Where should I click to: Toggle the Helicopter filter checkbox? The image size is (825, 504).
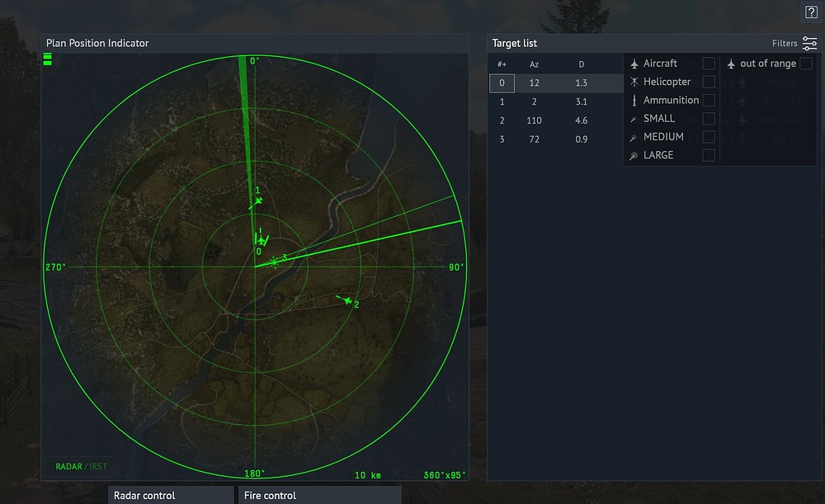pos(709,82)
